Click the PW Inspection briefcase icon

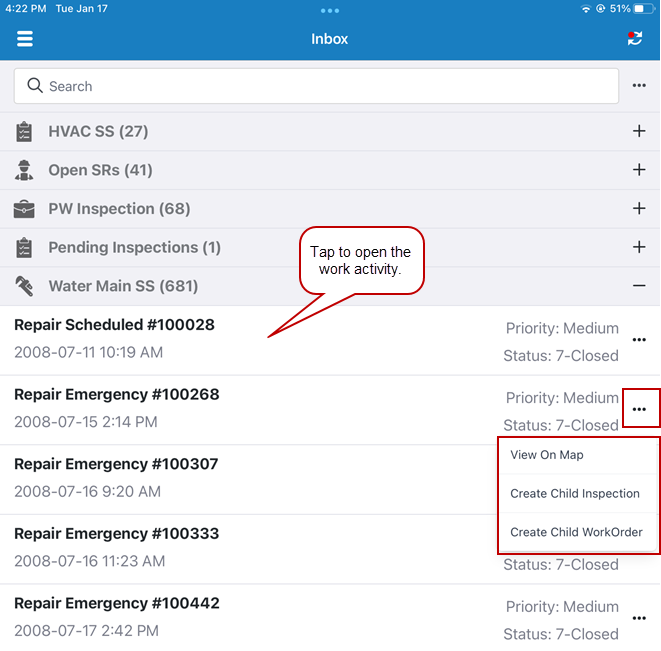tap(24, 209)
